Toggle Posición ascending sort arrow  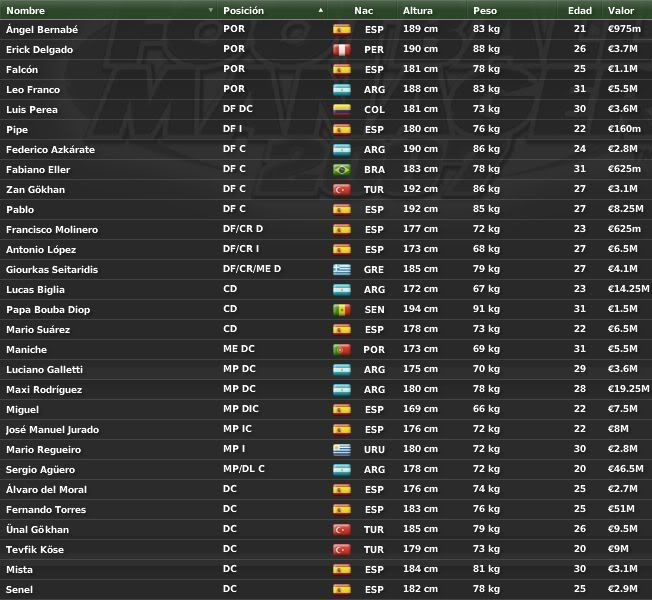(321, 10)
